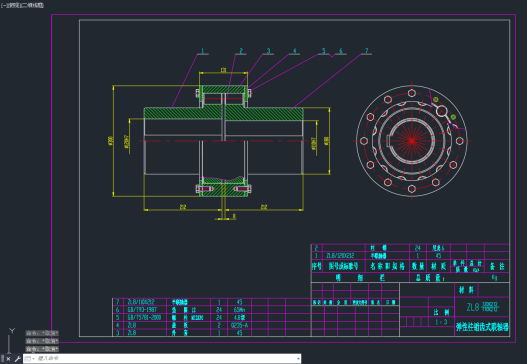
Task: Click the 131 dimension above the sleeve
Action: tap(223, 70)
